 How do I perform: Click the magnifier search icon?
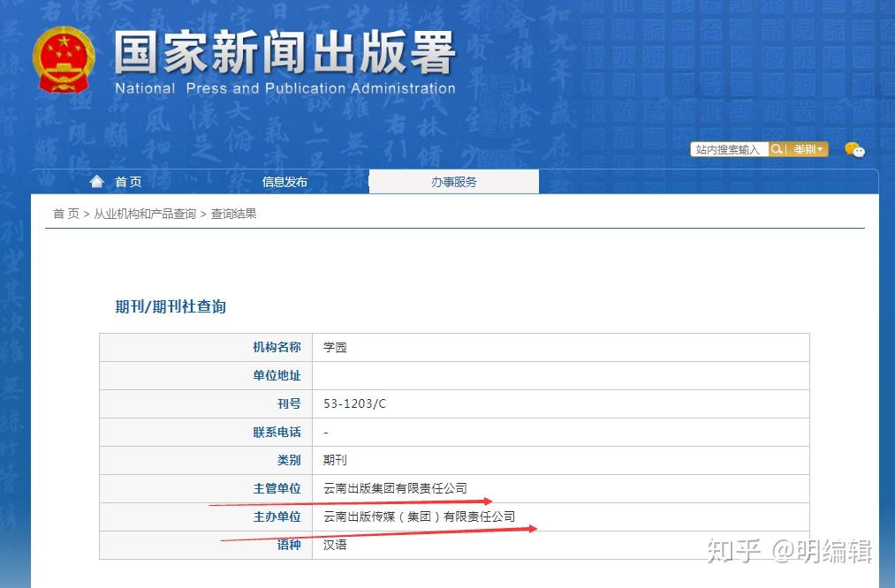[x=777, y=149]
